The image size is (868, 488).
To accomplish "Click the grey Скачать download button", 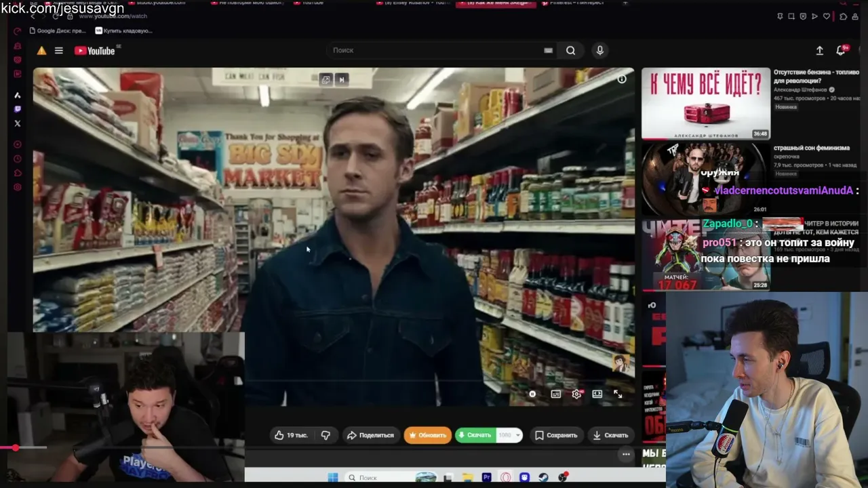I will tap(610, 435).
